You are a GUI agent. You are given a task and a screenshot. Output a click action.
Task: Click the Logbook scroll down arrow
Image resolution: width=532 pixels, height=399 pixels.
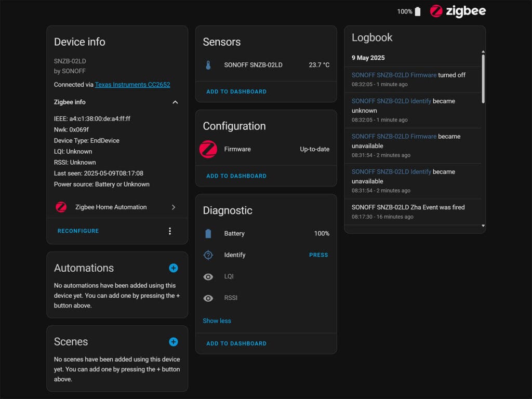coord(483,225)
